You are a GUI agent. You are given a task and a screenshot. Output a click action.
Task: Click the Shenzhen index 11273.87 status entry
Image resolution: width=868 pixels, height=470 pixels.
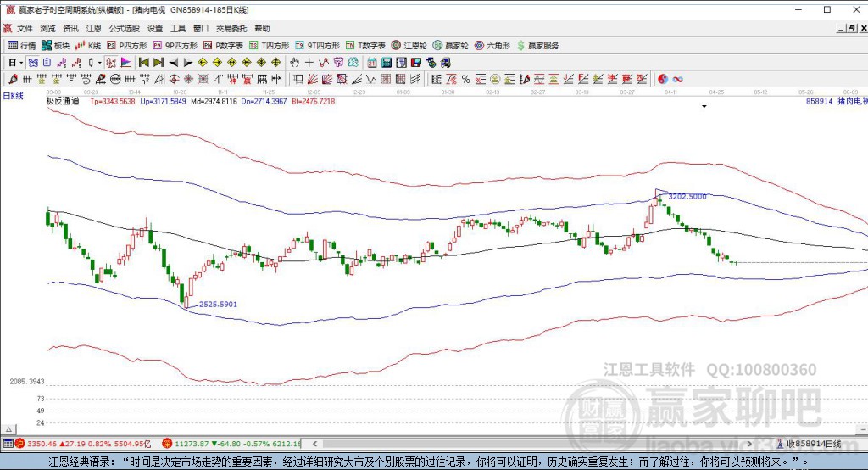(x=232, y=444)
